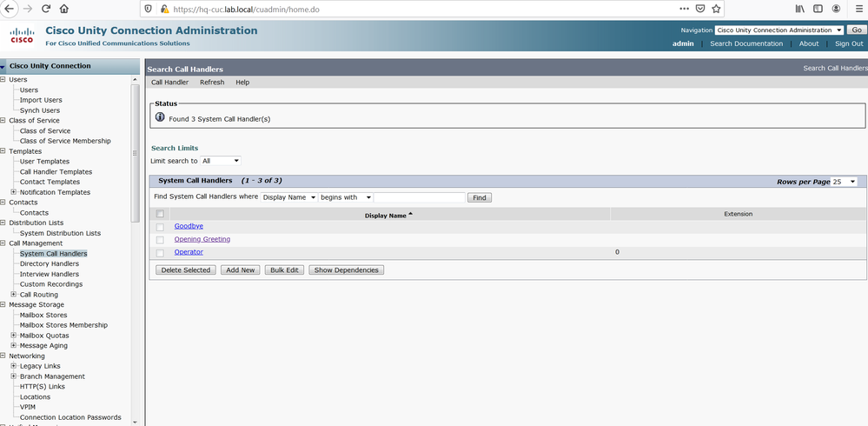Click the padlock warning site info icon
Viewport: 868px width, 426px height.
point(164,10)
